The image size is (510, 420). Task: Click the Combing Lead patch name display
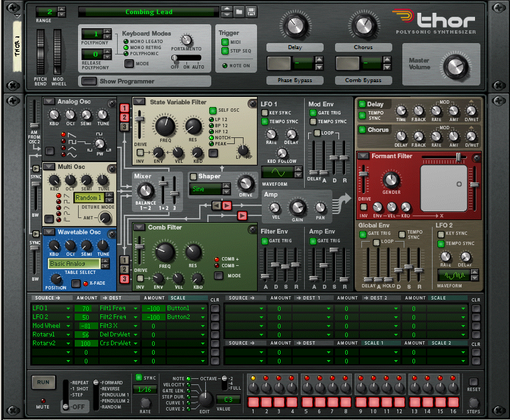(149, 12)
